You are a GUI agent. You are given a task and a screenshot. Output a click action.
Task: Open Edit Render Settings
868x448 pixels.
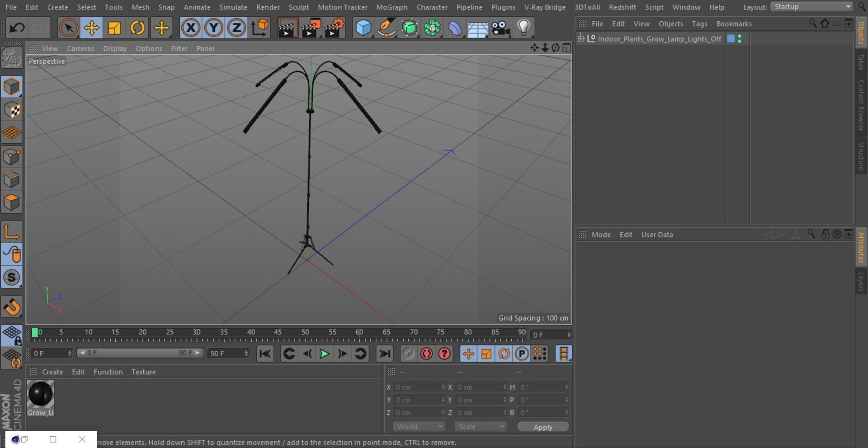coord(335,28)
